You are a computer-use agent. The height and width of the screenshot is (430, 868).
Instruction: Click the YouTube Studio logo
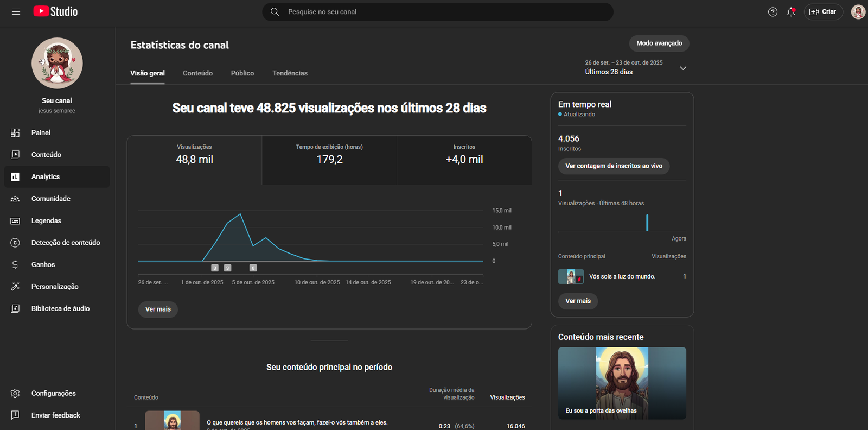point(55,11)
